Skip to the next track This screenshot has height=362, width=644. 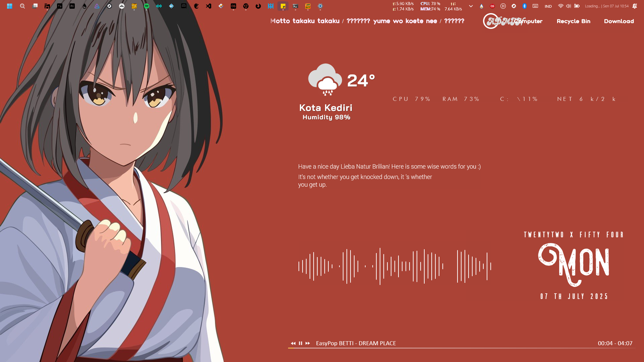(x=308, y=343)
